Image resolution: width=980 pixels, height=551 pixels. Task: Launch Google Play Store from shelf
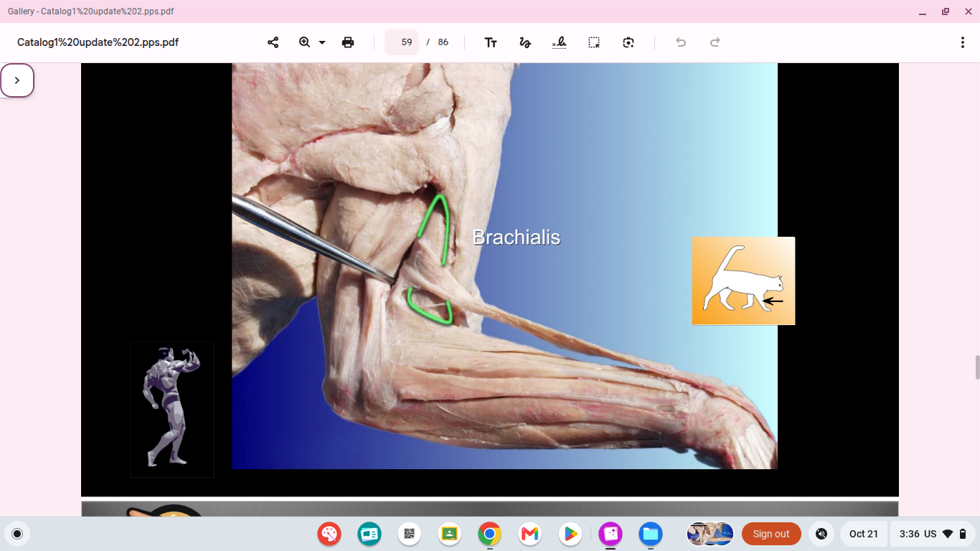click(x=570, y=534)
